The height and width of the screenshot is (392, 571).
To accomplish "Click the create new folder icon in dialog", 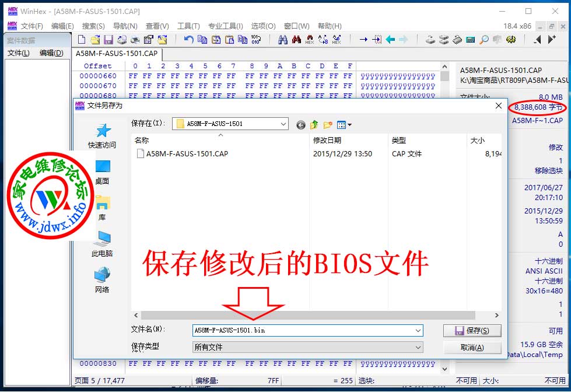I will (328, 124).
